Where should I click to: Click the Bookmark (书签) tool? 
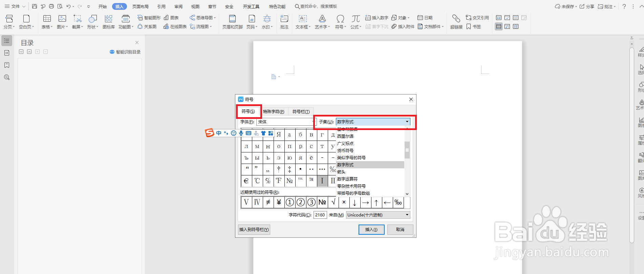tap(474, 26)
